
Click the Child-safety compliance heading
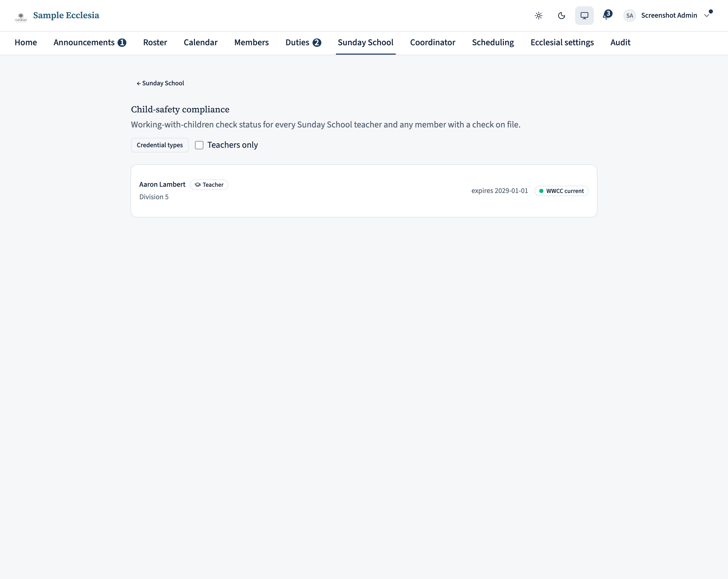[x=180, y=110]
